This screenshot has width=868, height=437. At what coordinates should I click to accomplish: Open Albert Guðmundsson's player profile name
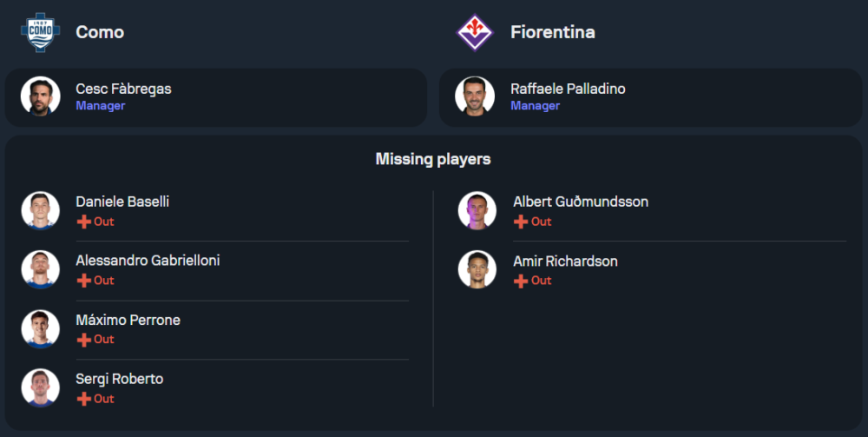(x=580, y=202)
